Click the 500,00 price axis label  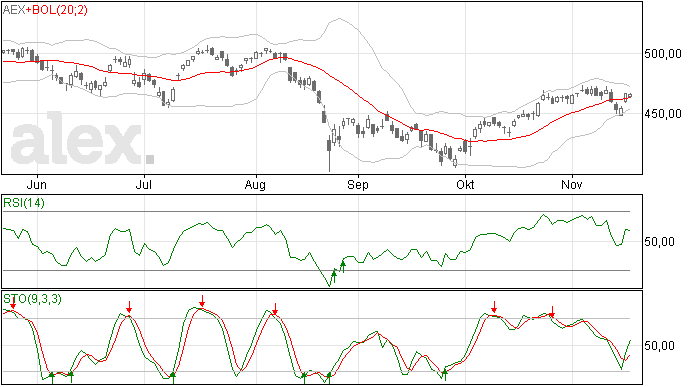[x=663, y=54]
